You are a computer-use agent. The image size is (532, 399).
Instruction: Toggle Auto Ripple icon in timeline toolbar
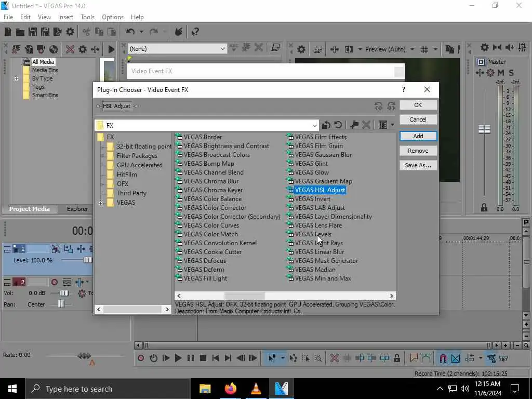click(470, 358)
